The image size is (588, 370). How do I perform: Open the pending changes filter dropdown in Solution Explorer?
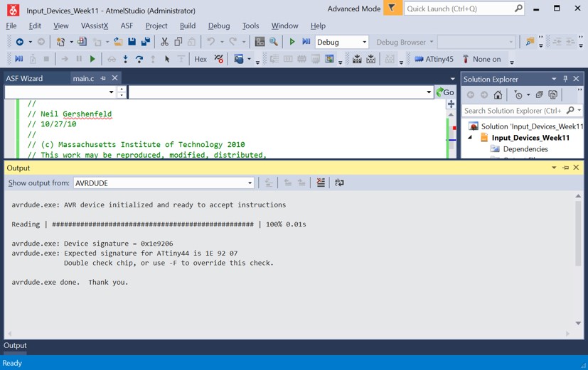pos(528,94)
